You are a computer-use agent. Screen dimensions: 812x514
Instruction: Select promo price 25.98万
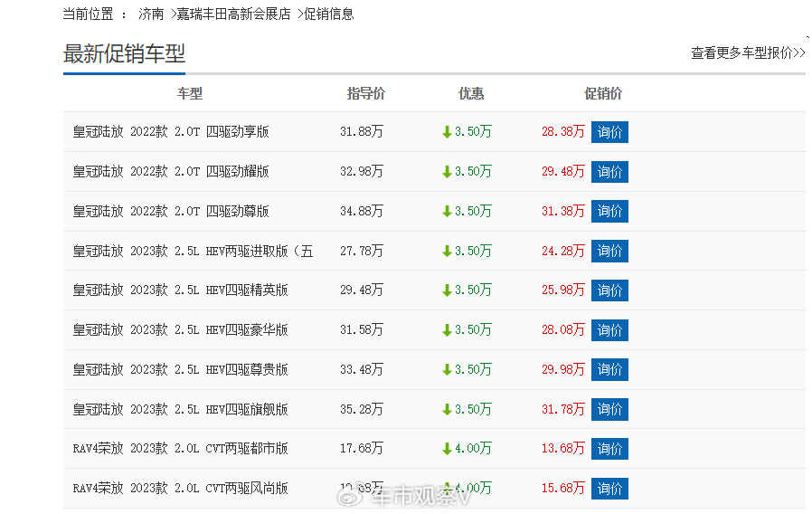[x=563, y=290]
